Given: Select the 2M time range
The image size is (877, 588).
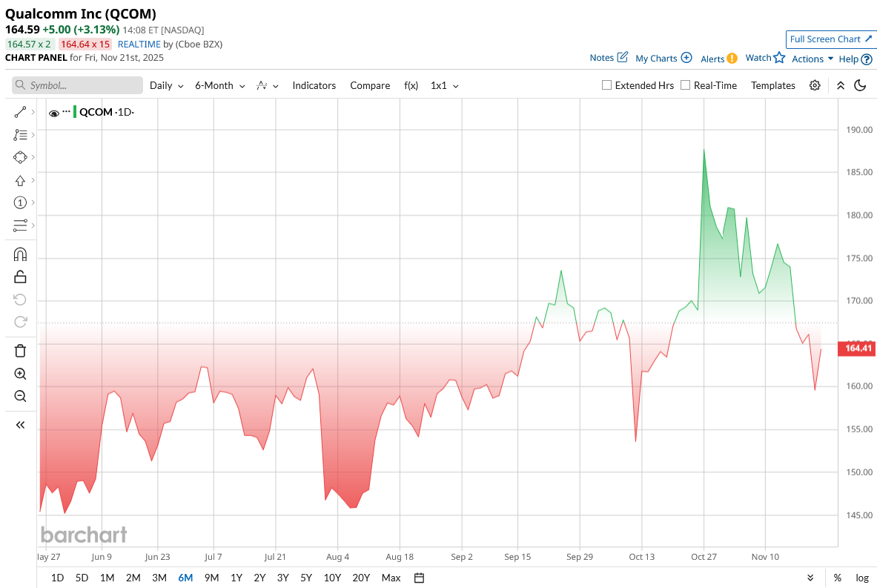Looking at the screenshot, I should click(133, 578).
